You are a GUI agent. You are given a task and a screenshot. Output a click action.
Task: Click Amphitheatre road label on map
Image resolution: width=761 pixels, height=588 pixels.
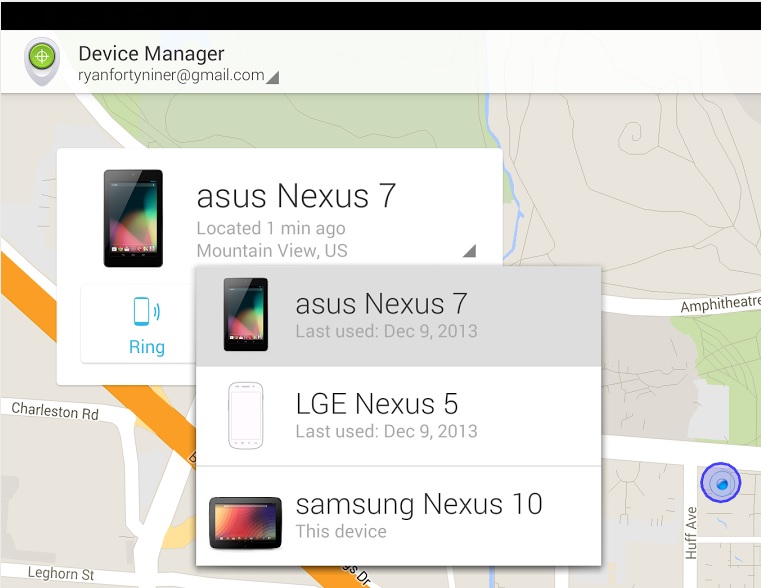pyautogui.click(x=720, y=303)
